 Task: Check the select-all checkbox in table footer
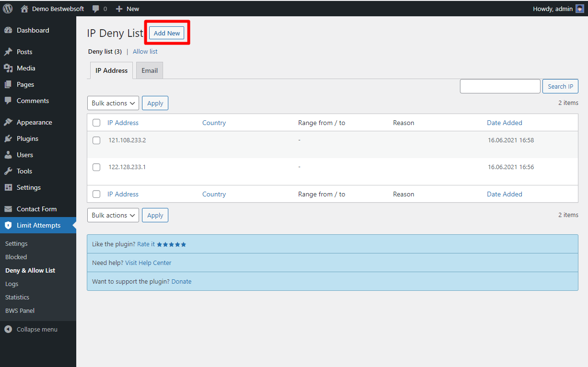[96, 194]
